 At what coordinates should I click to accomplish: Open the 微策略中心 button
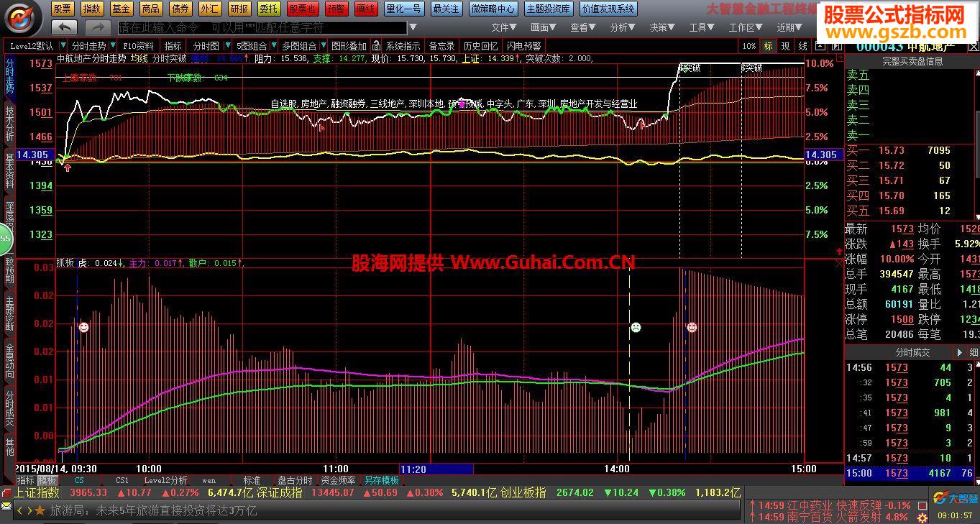click(493, 9)
